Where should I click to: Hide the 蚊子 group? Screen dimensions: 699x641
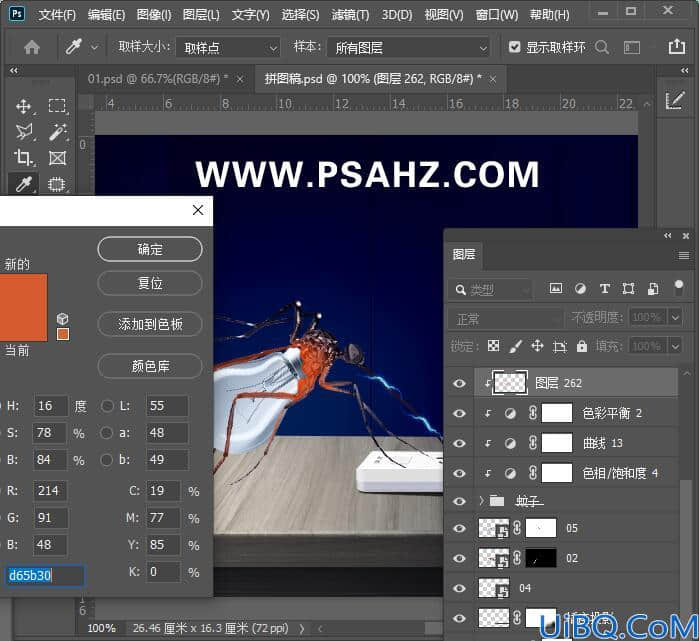pos(459,501)
